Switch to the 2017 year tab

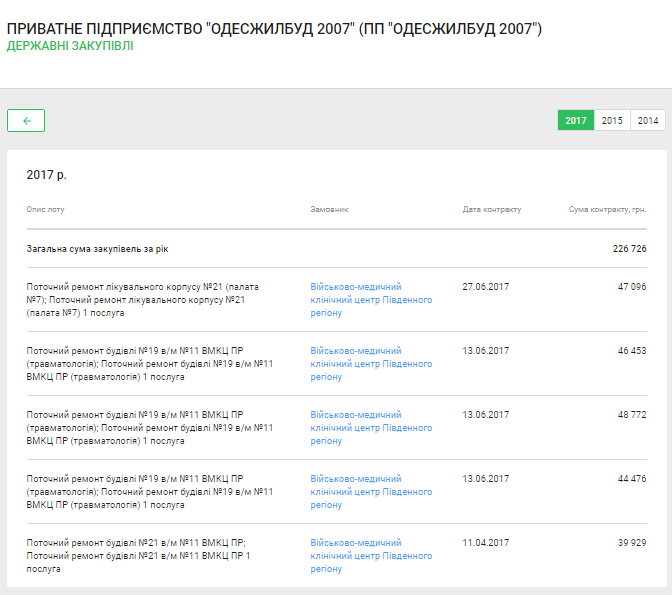[575, 121]
